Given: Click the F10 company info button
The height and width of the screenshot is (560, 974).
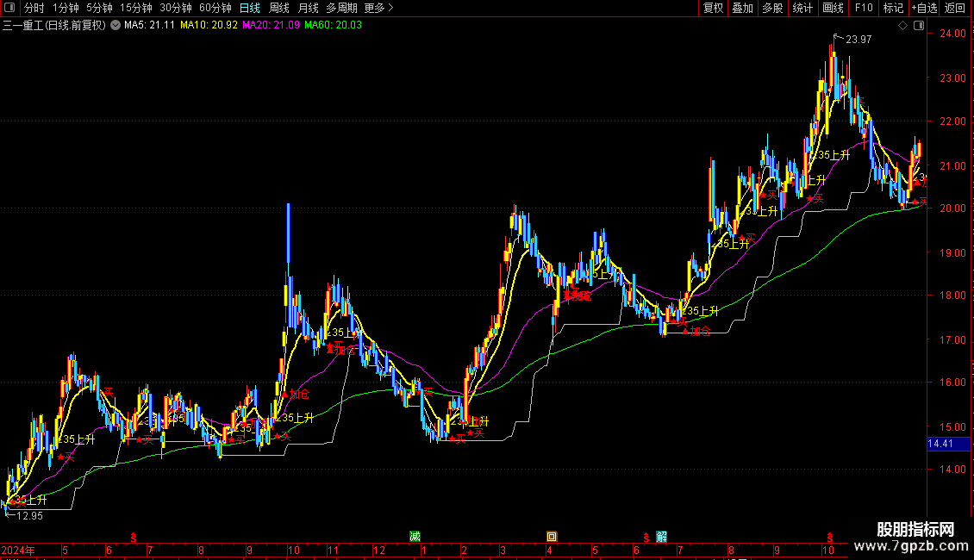Looking at the screenshot, I should click(864, 8).
